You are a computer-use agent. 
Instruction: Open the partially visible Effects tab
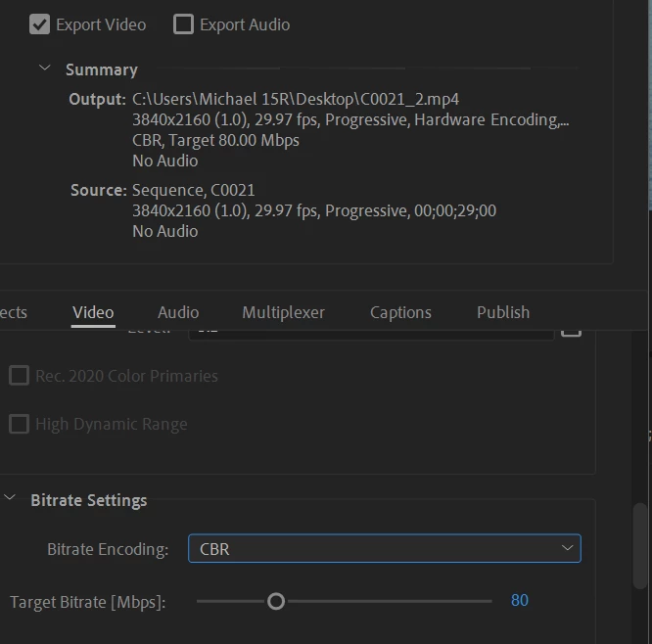[x=14, y=312]
